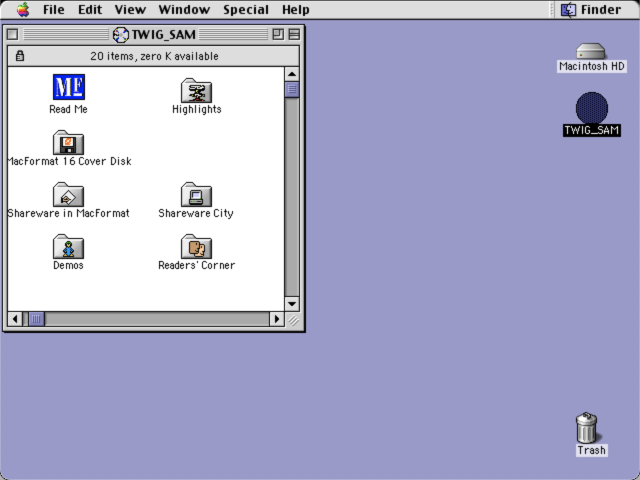Click the TWIG_SAM window close box
The image size is (640, 480).
pyautogui.click(x=13, y=34)
